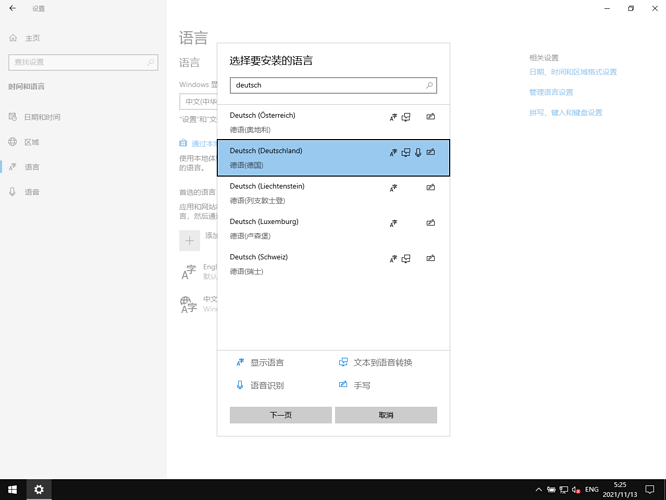Image resolution: width=666 pixels, height=500 pixels.
Task: Click the search magnifier in language search box
Action: click(x=430, y=86)
